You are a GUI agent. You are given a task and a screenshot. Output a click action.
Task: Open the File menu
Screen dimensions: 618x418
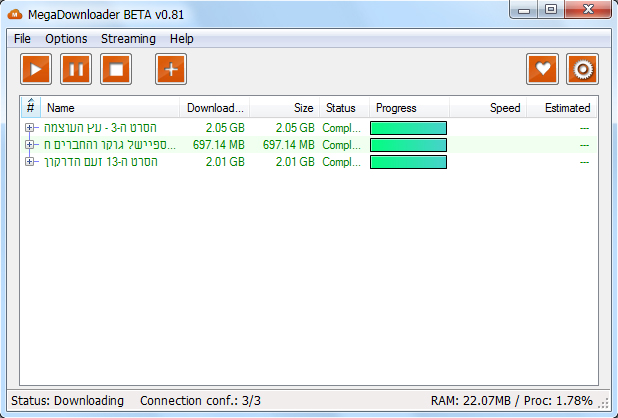pos(22,39)
